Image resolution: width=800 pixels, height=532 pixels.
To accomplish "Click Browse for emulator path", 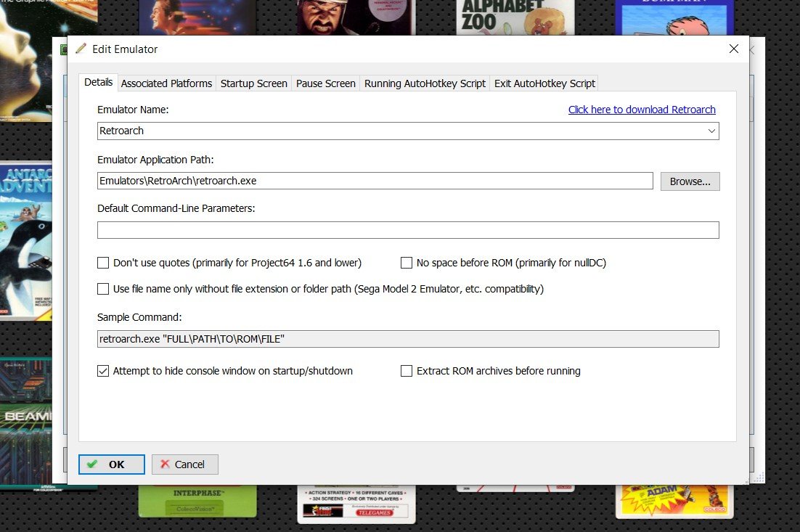I will pyautogui.click(x=690, y=181).
